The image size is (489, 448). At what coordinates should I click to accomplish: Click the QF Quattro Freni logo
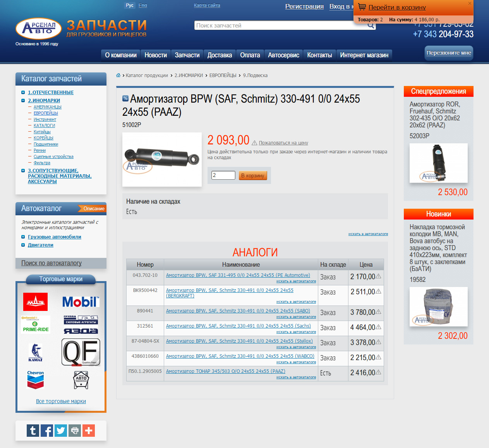[x=81, y=352]
